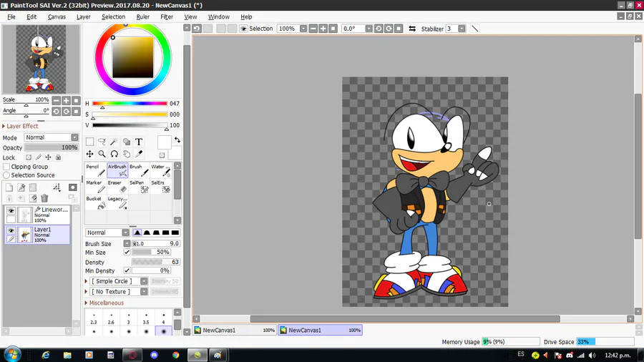Choose the Watercolor tool

tap(161, 170)
